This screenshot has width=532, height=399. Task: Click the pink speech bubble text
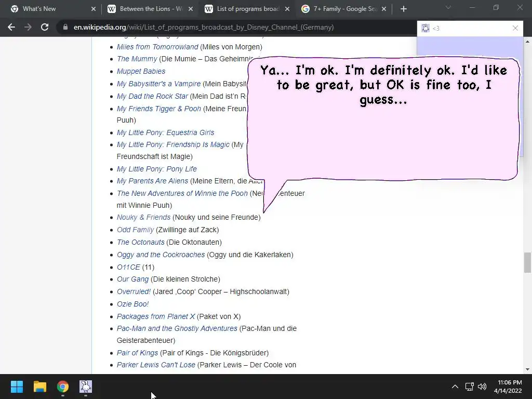pyautogui.click(x=383, y=85)
